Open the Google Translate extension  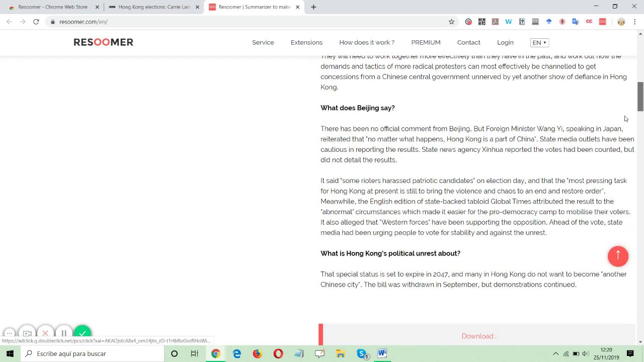point(576,22)
